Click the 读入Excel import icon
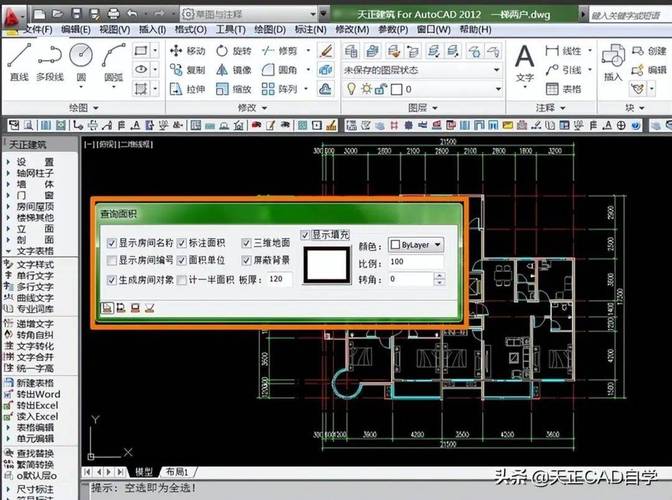The image size is (672, 500). tap(8, 416)
